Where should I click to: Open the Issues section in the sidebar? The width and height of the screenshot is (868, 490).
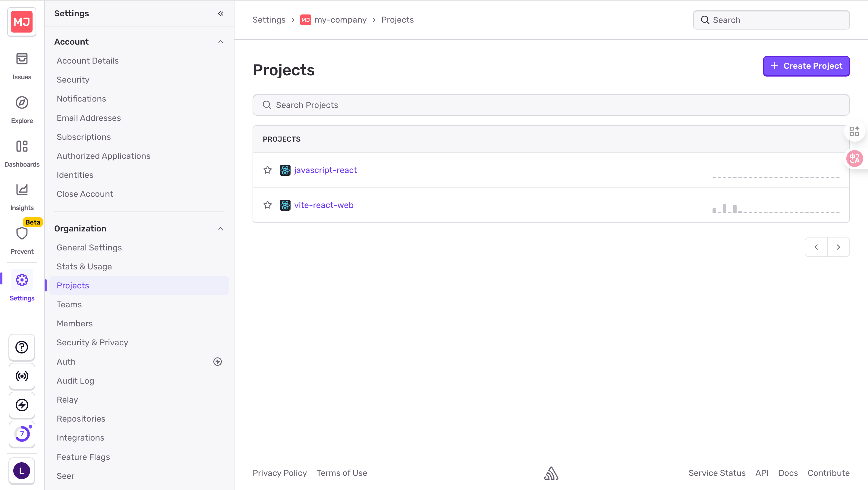coord(22,66)
